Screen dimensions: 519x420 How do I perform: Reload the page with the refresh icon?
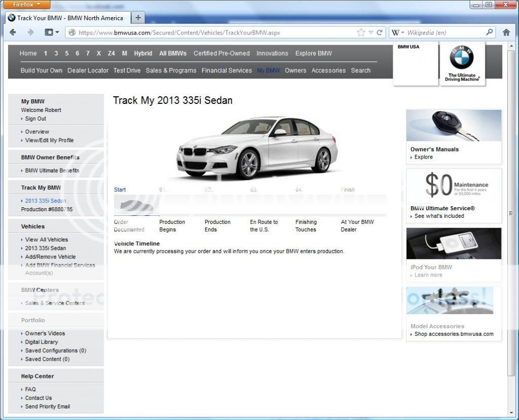[x=380, y=32]
